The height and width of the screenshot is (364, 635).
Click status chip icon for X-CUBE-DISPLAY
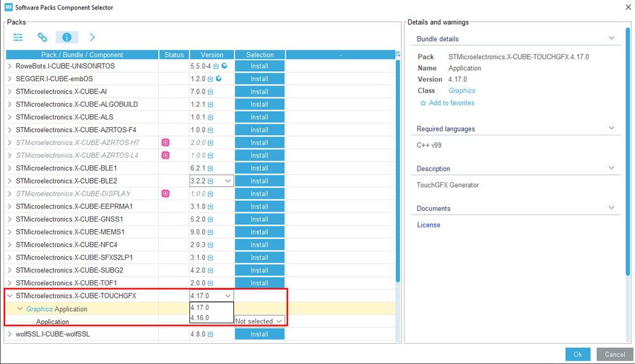[x=165, y=194]
